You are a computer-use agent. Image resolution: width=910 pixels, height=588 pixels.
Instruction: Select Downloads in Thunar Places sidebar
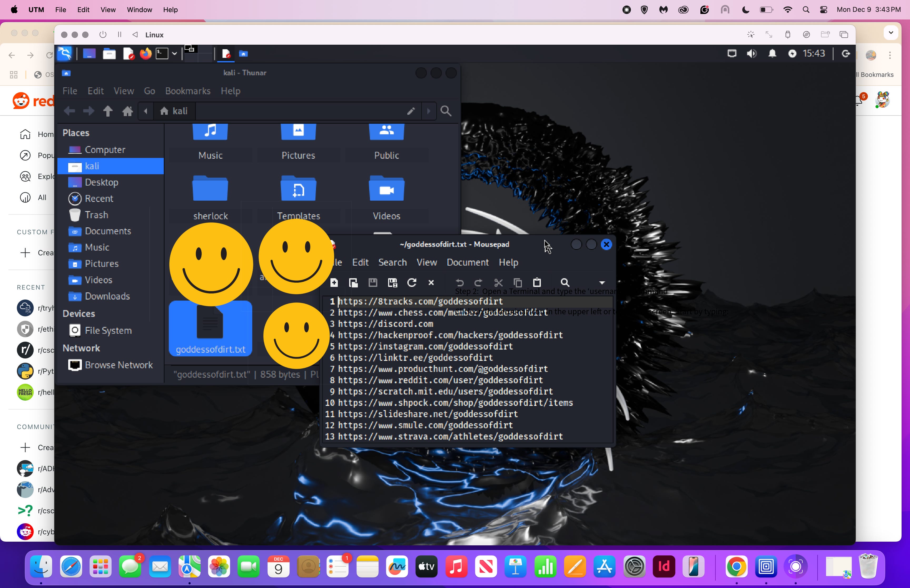tap(107, 296)
